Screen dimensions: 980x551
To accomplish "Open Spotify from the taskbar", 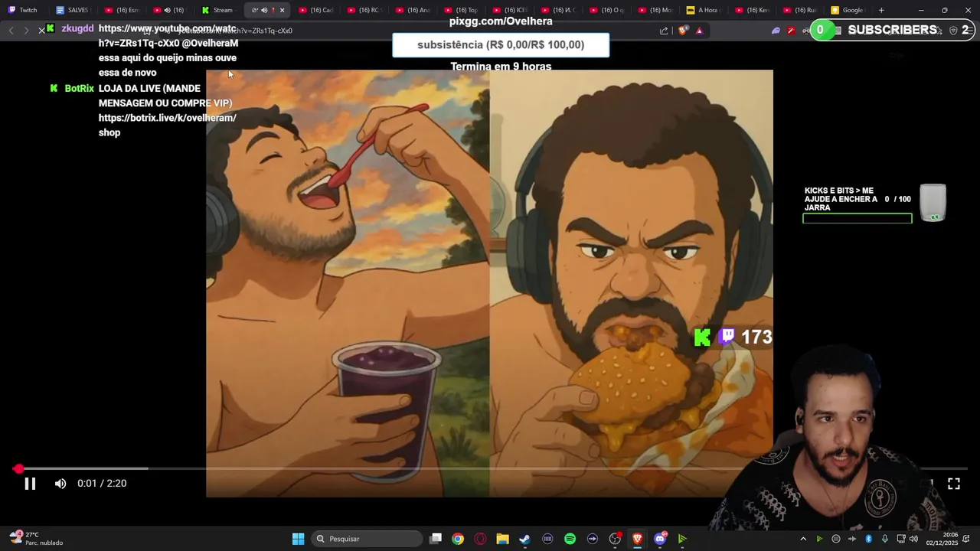I will (570, 539).
